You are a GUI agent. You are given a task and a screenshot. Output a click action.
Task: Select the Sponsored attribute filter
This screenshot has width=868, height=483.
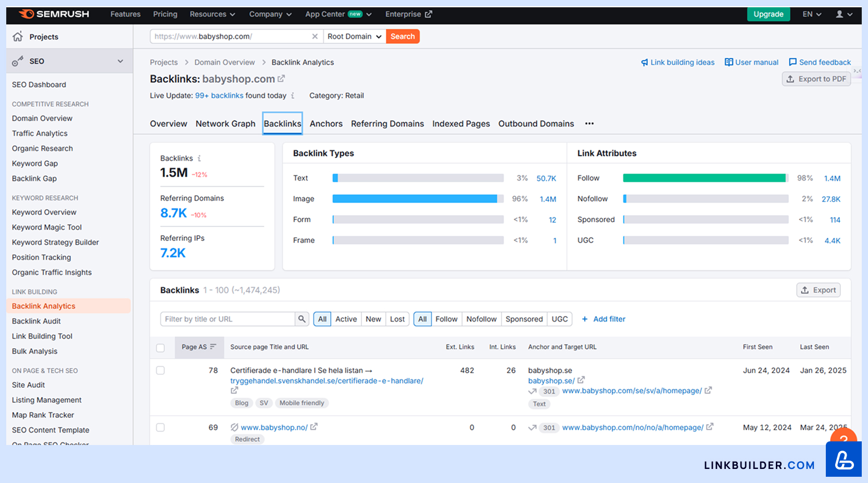[524, 319]
